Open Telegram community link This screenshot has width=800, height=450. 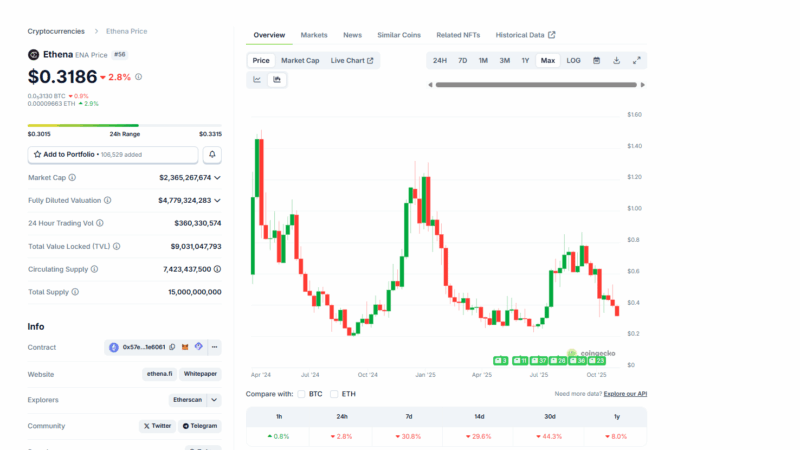(x=199, y=426)
